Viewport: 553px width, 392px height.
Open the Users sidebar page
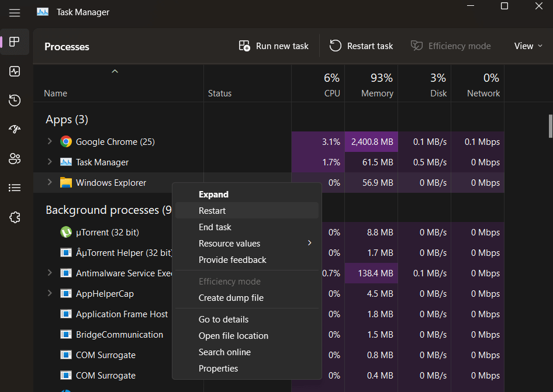click(15, 159)
